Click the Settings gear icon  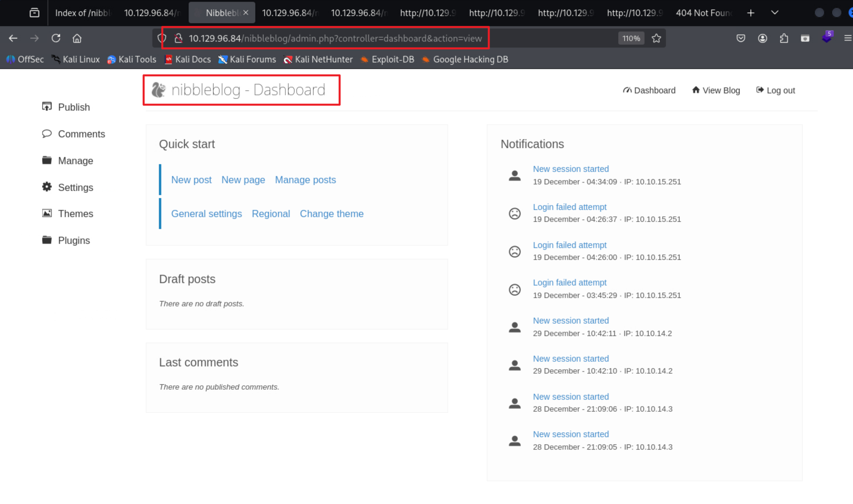47,187
